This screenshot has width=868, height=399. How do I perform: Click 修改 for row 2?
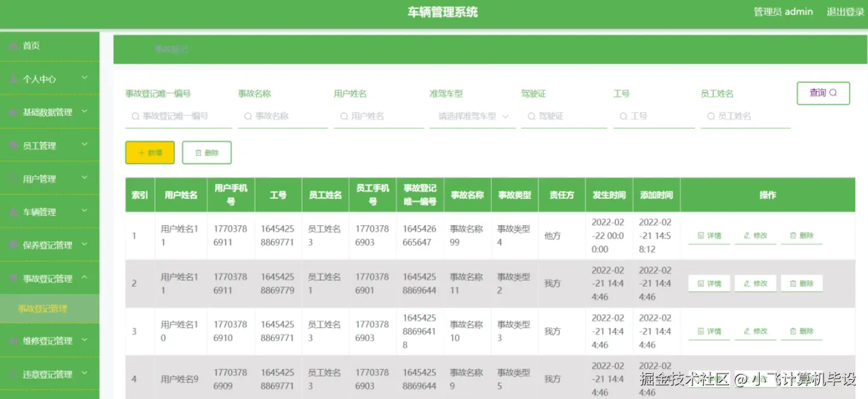(756, 284)
